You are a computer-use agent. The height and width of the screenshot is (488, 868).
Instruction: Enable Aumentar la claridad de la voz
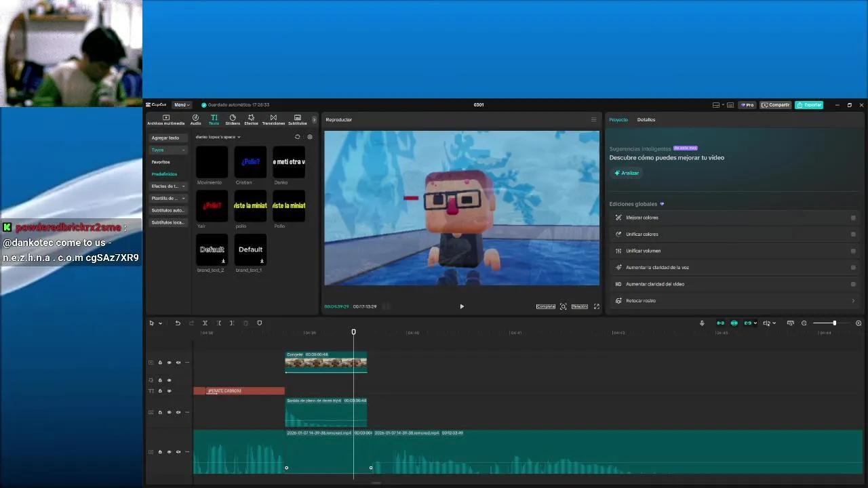(x=853, y=268)
